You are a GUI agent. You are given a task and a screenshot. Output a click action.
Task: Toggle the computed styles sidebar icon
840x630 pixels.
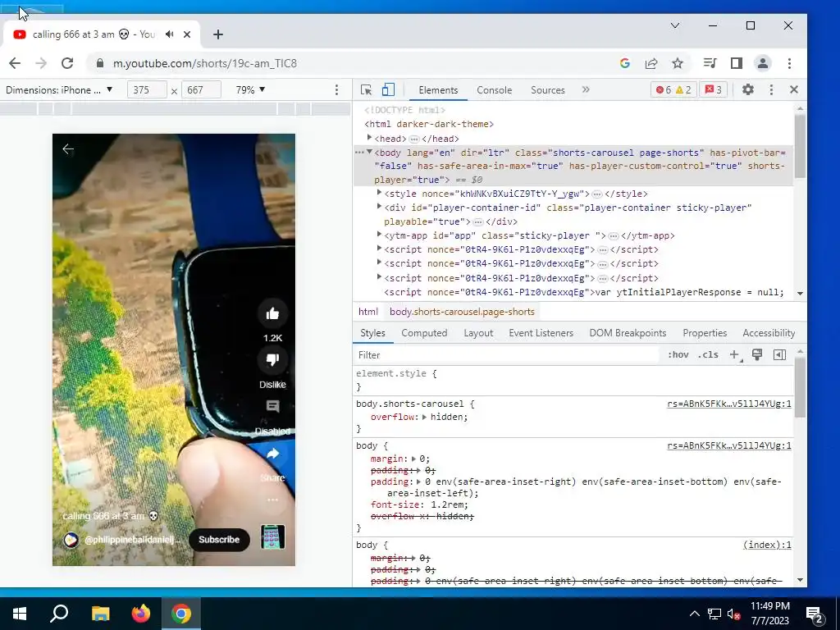[x=779, y=354]
